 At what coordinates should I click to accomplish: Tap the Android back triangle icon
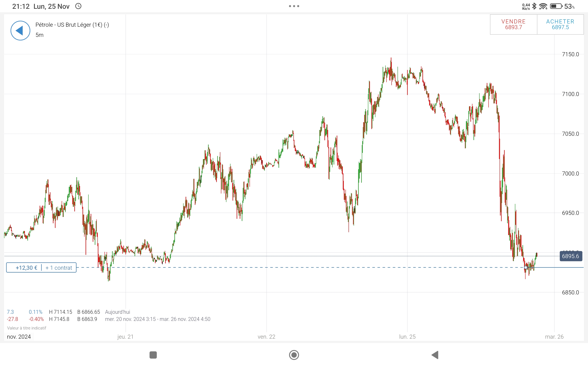click(435, 355)
